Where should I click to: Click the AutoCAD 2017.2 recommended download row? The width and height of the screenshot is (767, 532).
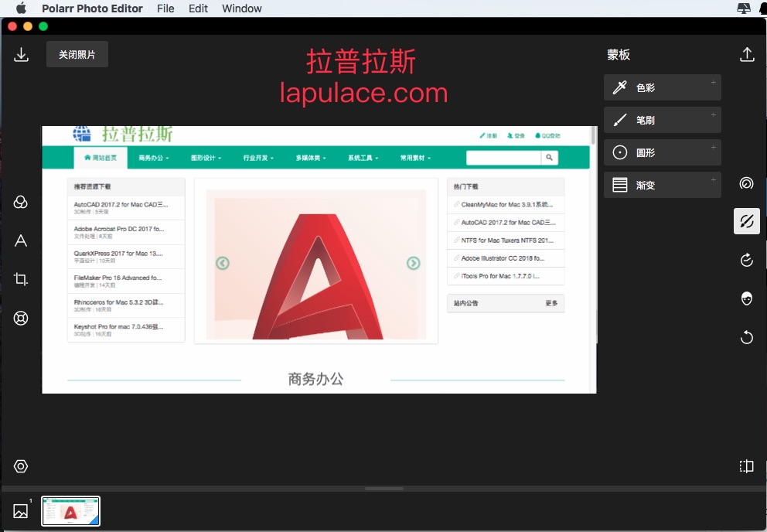click(x=126, y=208)
